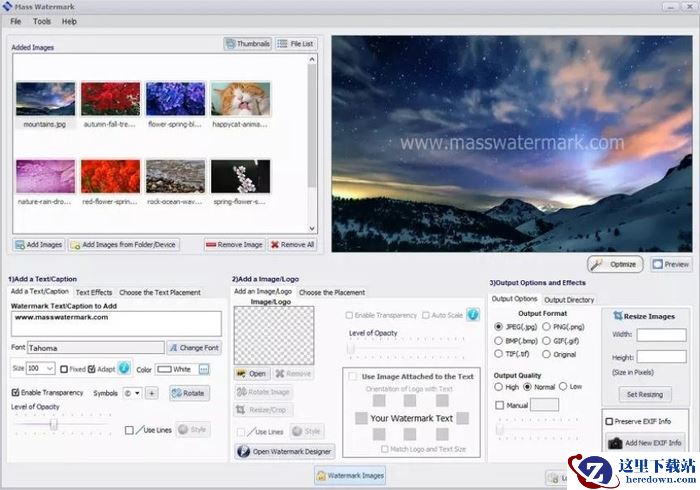Open Watermark Designer
Image resolution: width=700 pixels, height=490 pixels.
[x=285, y=452]
